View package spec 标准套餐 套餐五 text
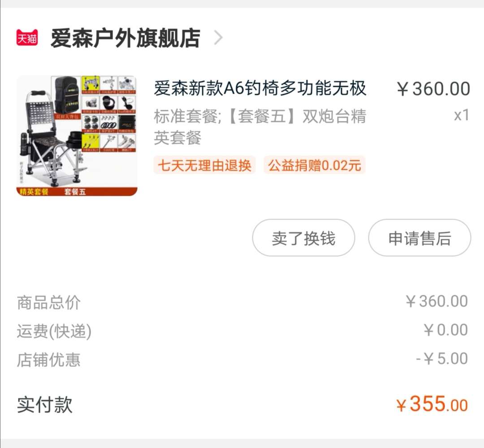484x448 pixels. point(260,127)
